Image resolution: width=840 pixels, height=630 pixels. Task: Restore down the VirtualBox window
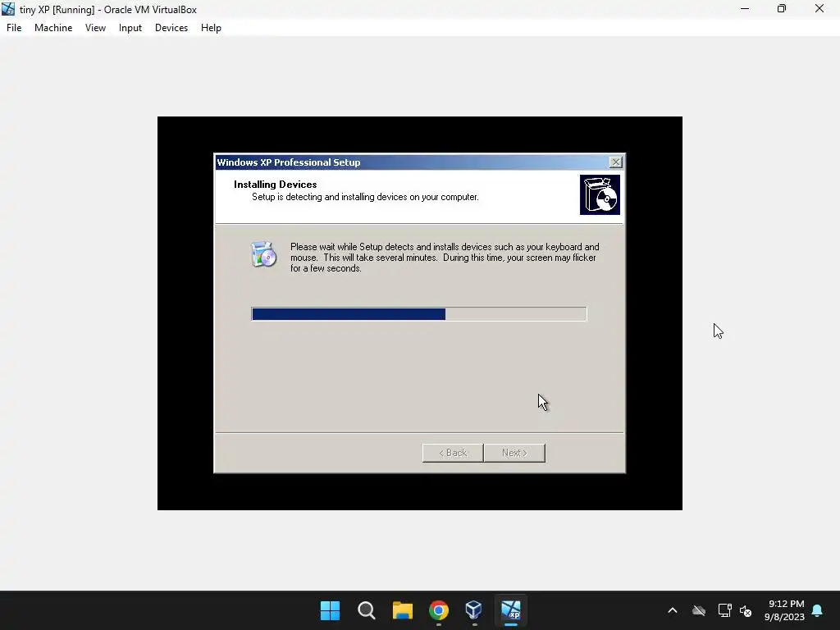tap(782, 9)
